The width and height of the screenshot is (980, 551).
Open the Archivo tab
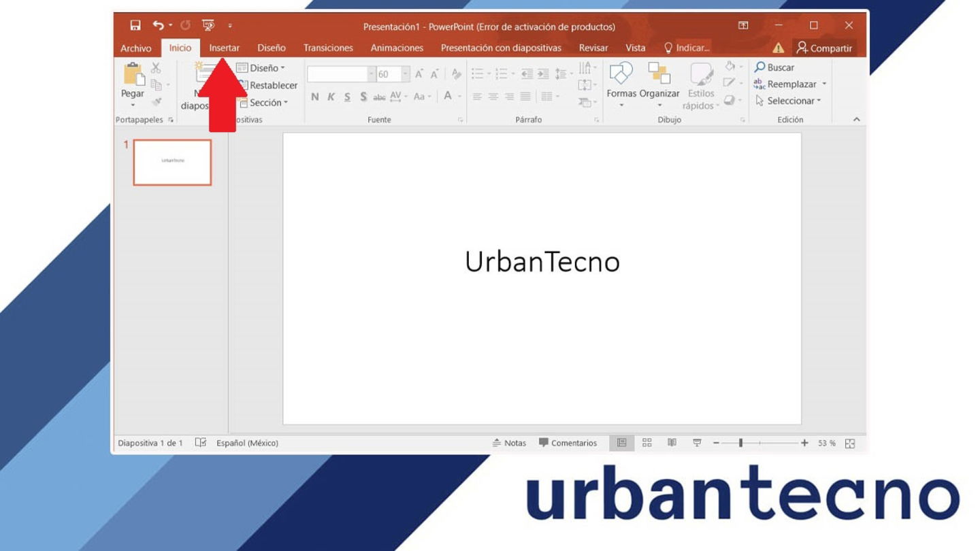point(135,48)
